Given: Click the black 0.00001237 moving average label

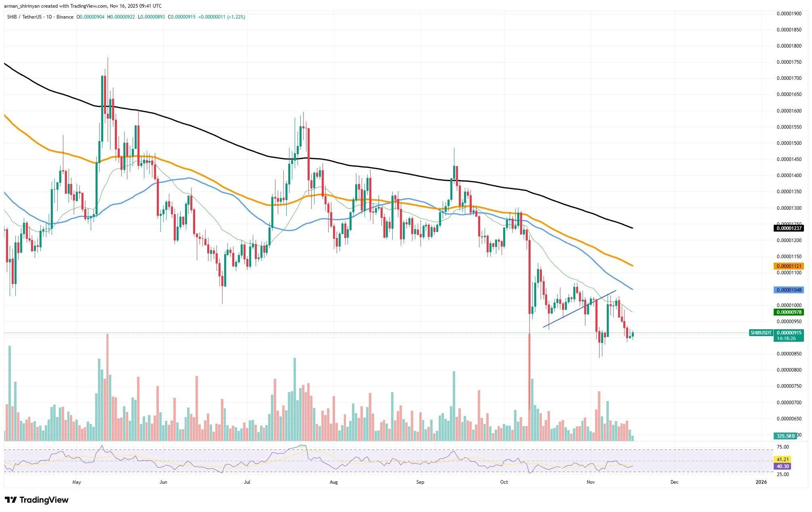Looking at the screenshot, I should coord(789,228).
